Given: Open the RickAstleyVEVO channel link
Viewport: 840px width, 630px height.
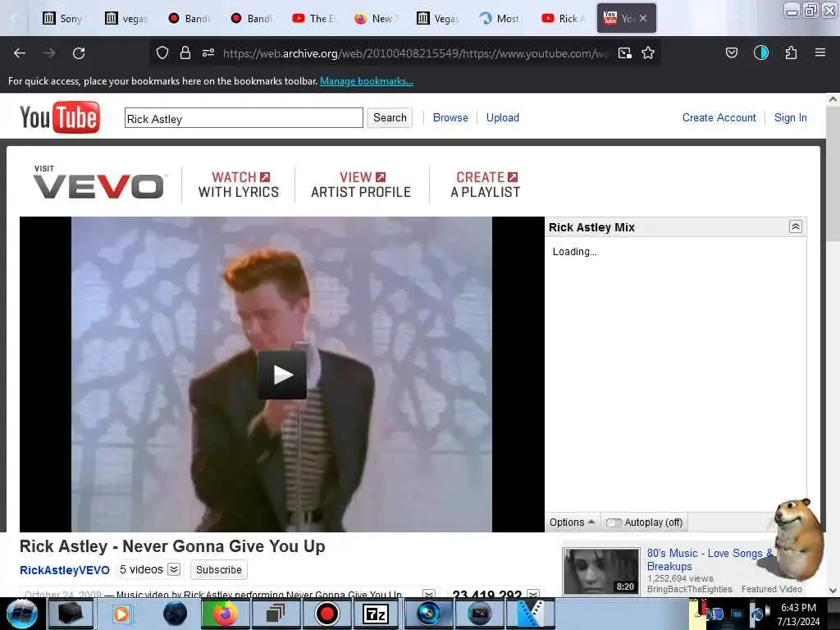Looking at the screenshot, I should (x=64, y=570).
